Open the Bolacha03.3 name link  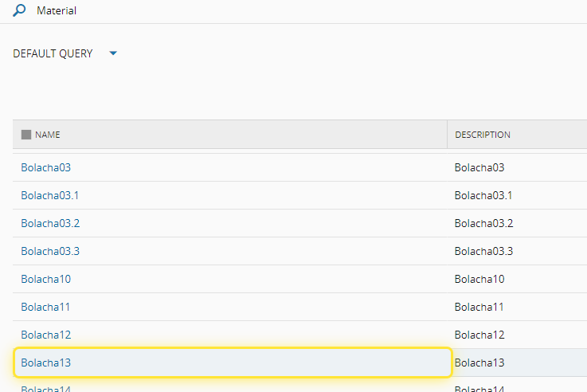click(x=50, y=251)
